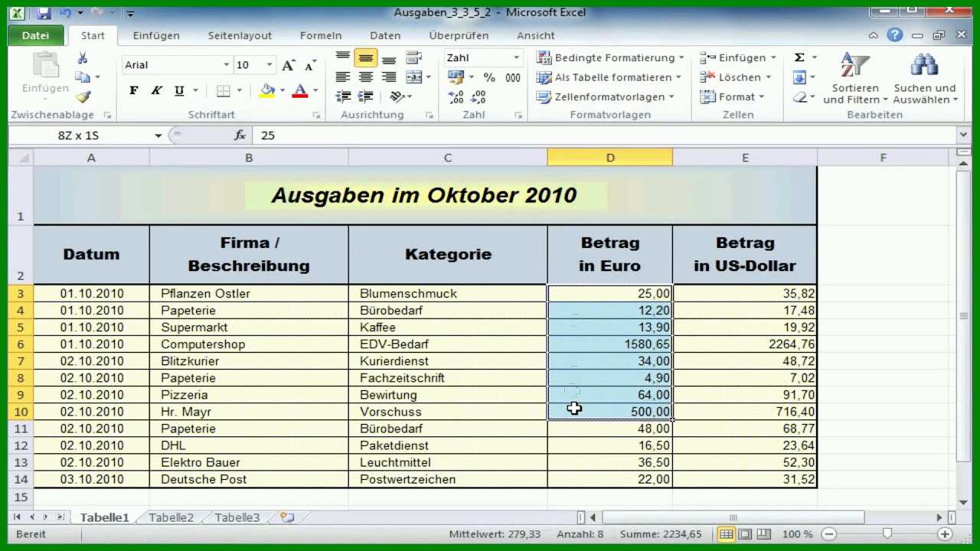Click the zoom slider handle
Screen dimensions: 980x551
(887, 534)
